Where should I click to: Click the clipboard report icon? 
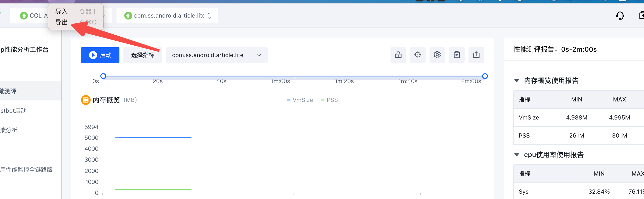pos(457,55)
